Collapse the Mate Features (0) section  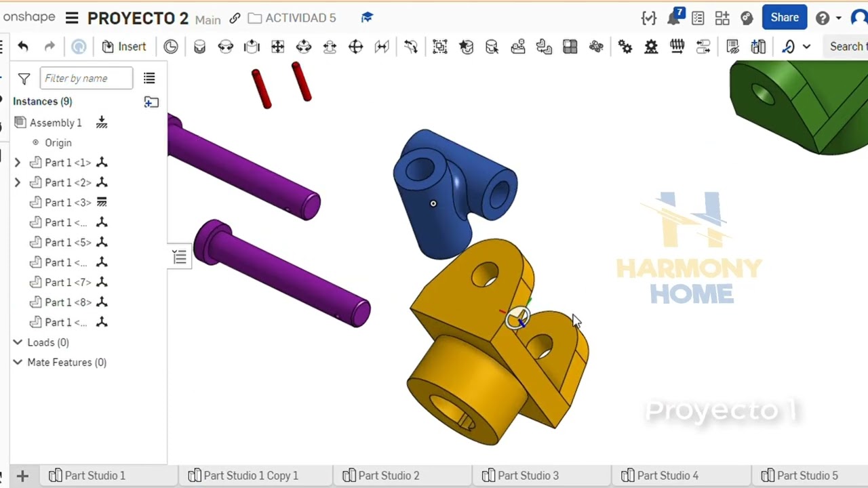18,363
